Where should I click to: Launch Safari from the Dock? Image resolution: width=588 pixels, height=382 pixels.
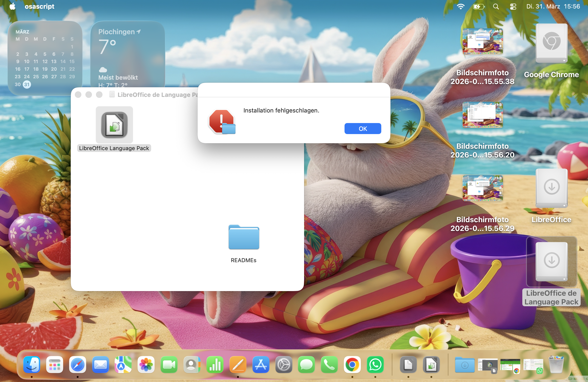tap(77, 365)
